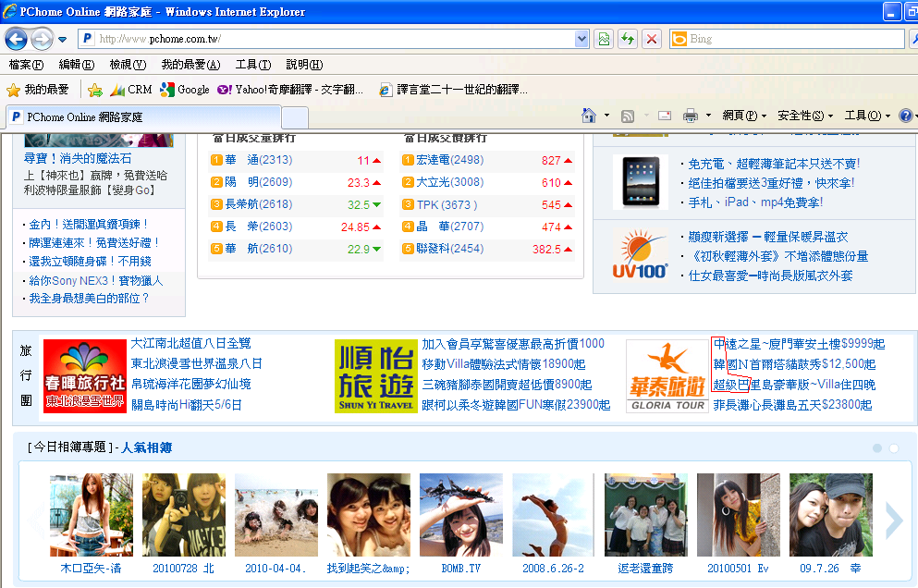Open the Add to Favorites star-arrow icon
Viewport: 918px width, 588px height.
94,90
